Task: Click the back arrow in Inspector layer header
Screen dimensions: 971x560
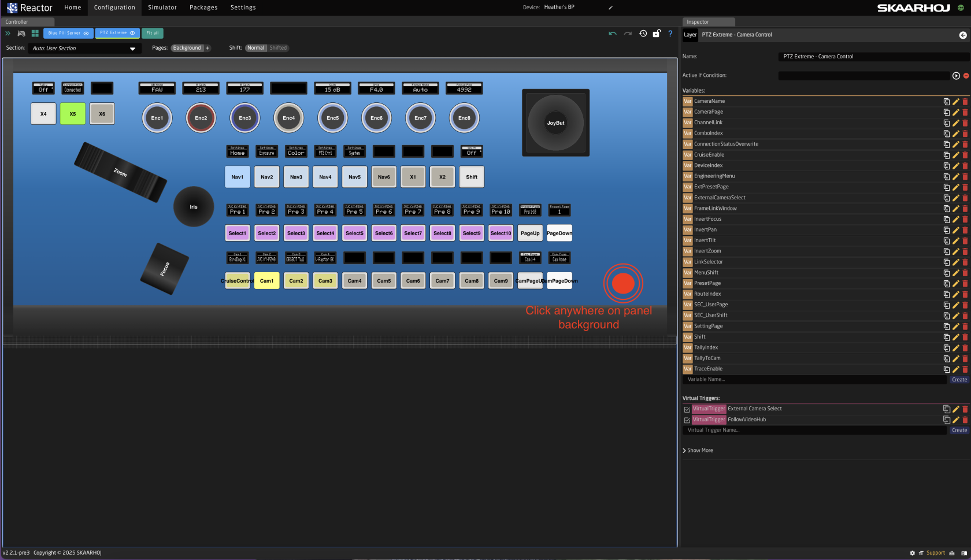Action: [963, 35]
